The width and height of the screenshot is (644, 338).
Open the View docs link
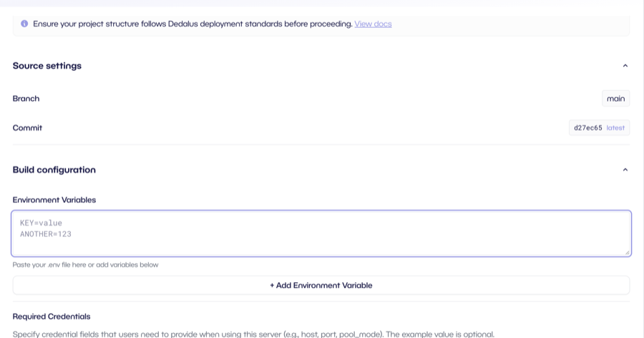373,24
